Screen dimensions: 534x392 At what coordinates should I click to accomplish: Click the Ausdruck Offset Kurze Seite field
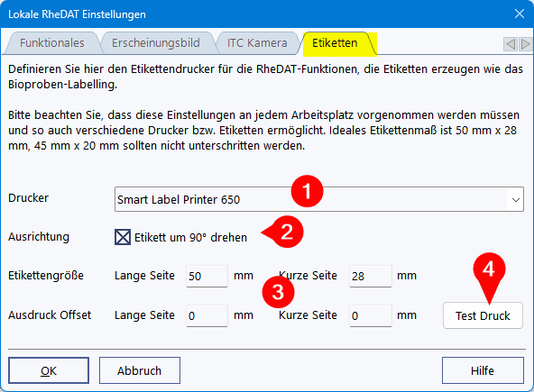371,315
